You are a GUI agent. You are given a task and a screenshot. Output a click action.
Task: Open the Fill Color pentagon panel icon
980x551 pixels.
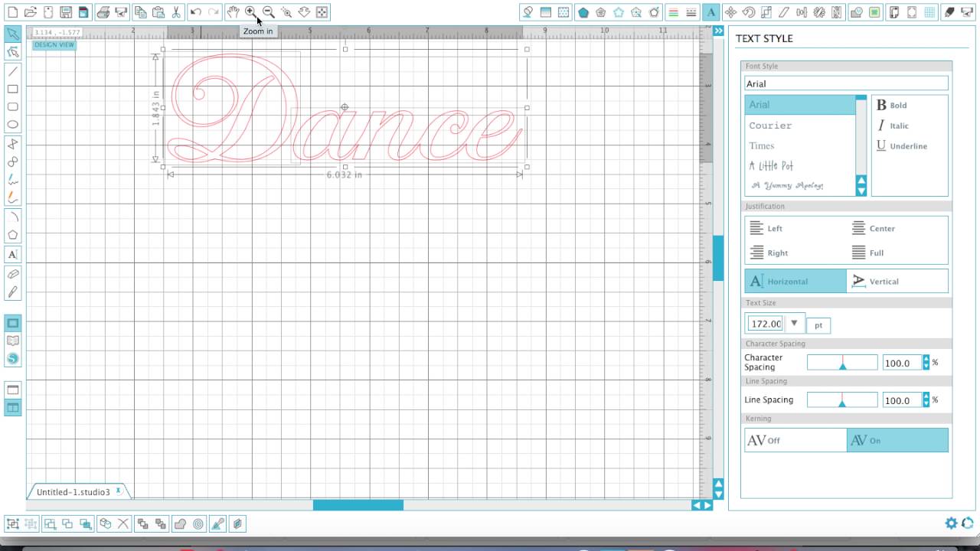583,12
